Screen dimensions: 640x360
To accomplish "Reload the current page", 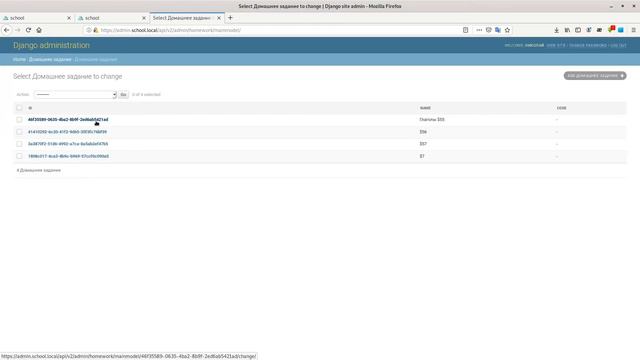I will 28,30.
